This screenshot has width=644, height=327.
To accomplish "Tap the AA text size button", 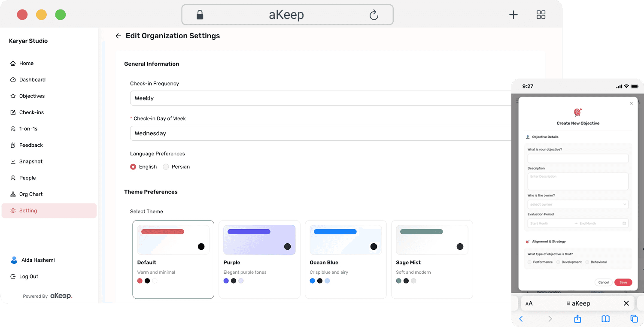I will point(529,303).
